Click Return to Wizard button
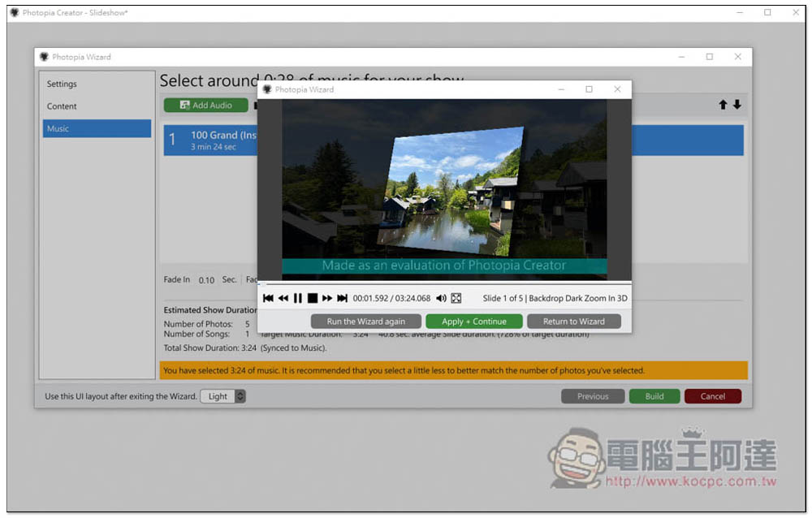The image size is (812, 518). coord(573,322)
